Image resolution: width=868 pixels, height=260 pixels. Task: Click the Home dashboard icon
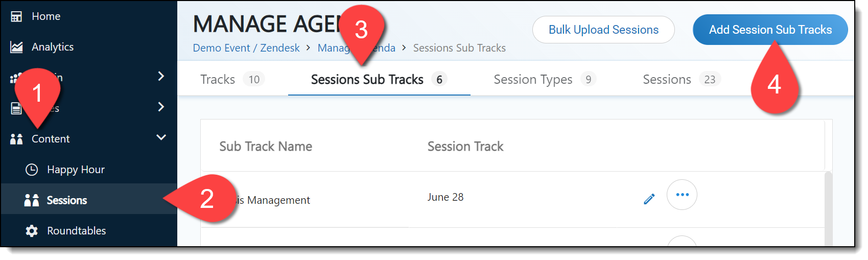pos(16,16)
